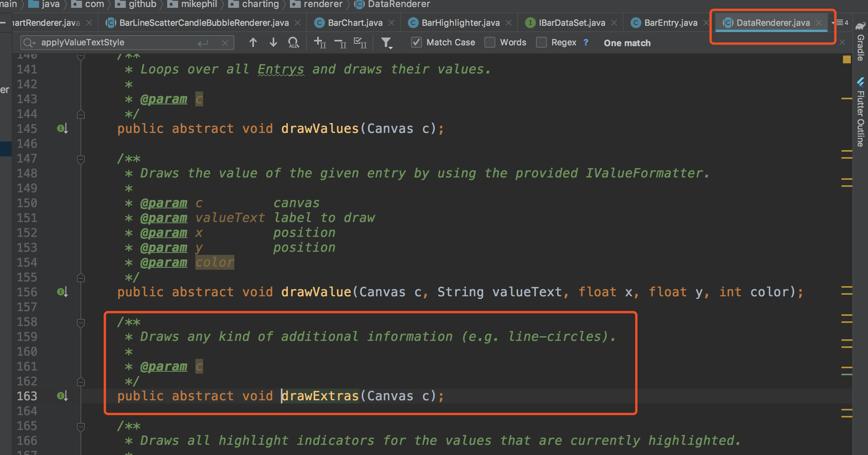The width and height of the screenshot is (868, 455).
Task: Open the search filter dropdown
Action: coord(386,42)
